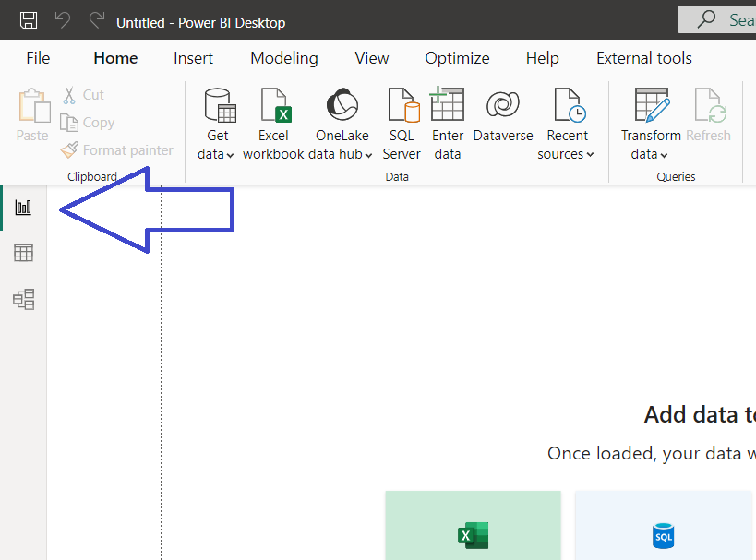Open the Insert ribbon tab

click(x=193, y=58)
